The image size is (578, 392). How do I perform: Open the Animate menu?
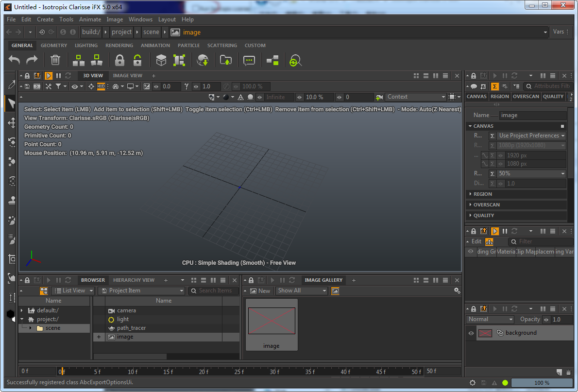click(90, 19)
